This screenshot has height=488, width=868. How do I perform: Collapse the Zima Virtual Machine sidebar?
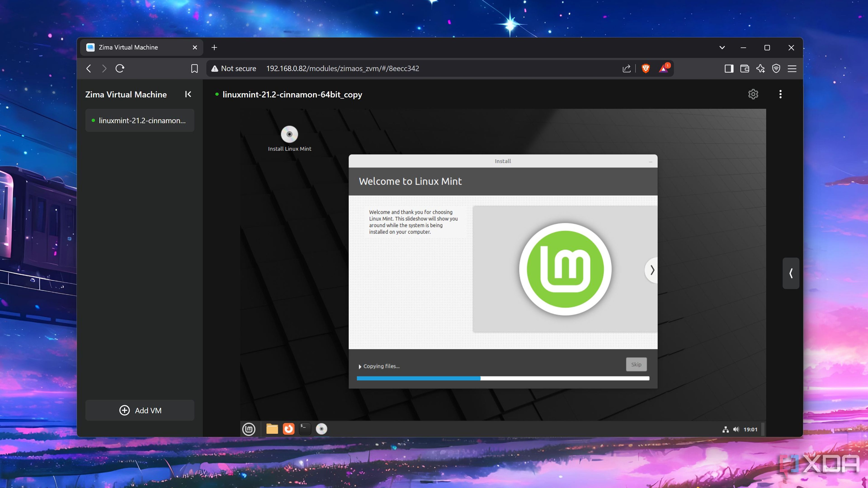pos(188,94)
